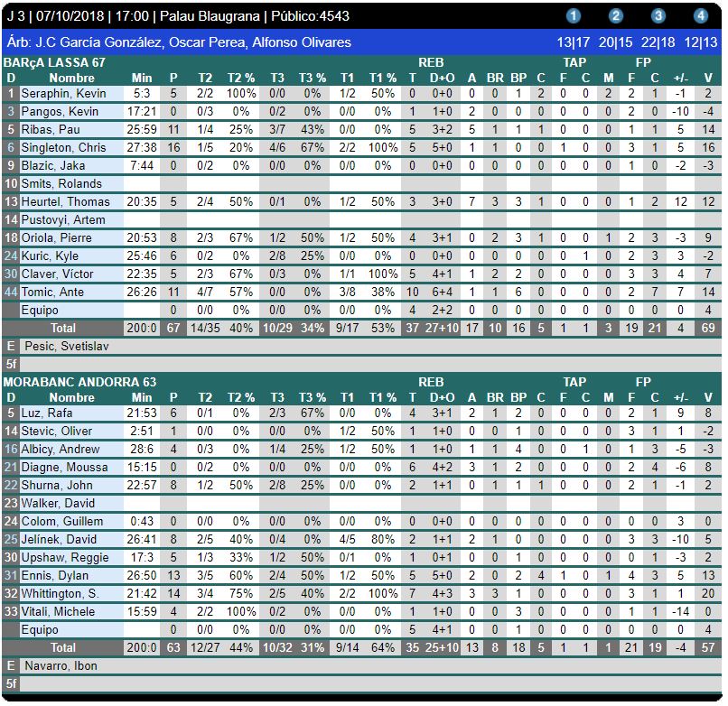This screenshot has width=728, height=706.
Task: Click Andorra total points cell 63
Action: (173, 648)
